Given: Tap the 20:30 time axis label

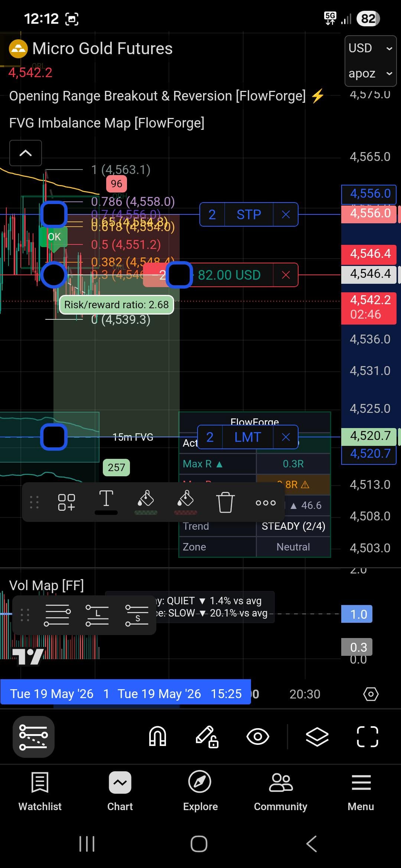Looking at the screenshot, I should click(305, 694).
